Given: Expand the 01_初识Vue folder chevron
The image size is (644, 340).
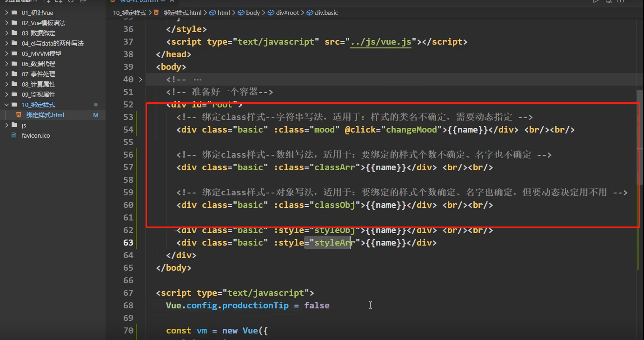Looking at the screenshot, I should click(x=7, y=13).
